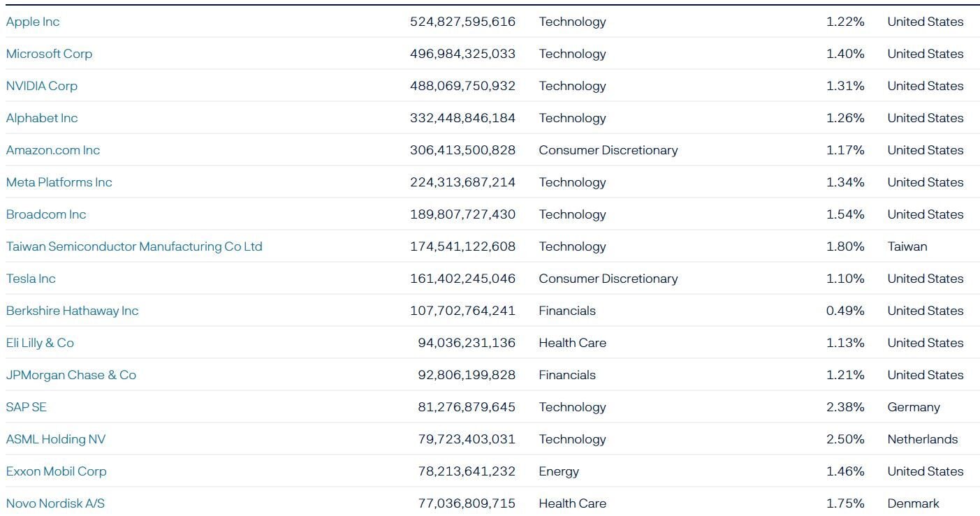Select the Germany country cell
Image resolution: width=980 pixels, height=516 pixels.
(x=914, y=407)
